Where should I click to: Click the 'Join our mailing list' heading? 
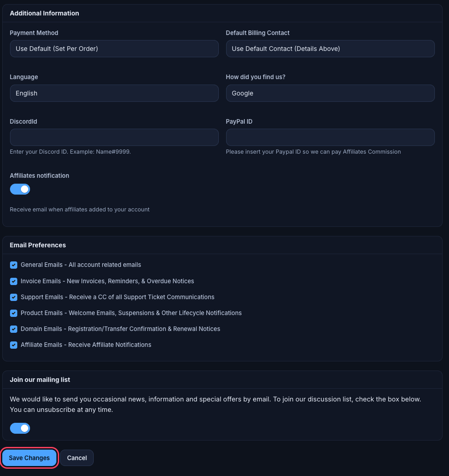pos(40,380)
